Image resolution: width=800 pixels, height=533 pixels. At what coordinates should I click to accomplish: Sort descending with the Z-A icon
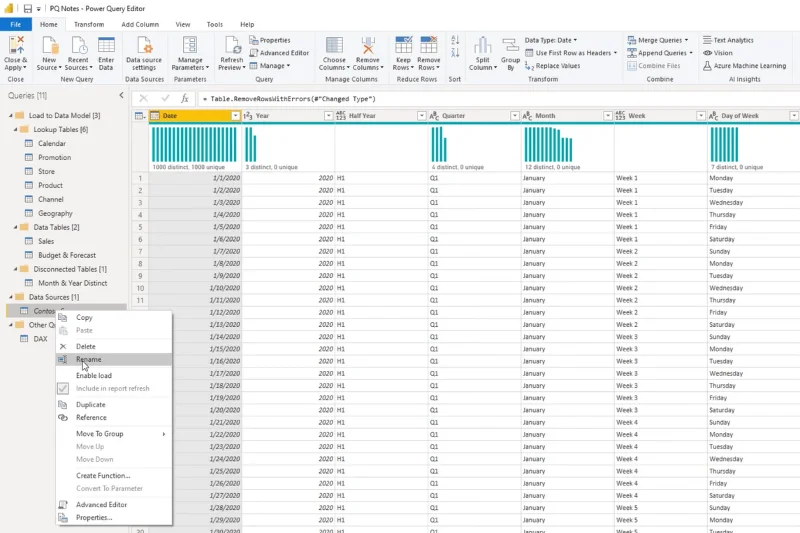pos(455,53)
